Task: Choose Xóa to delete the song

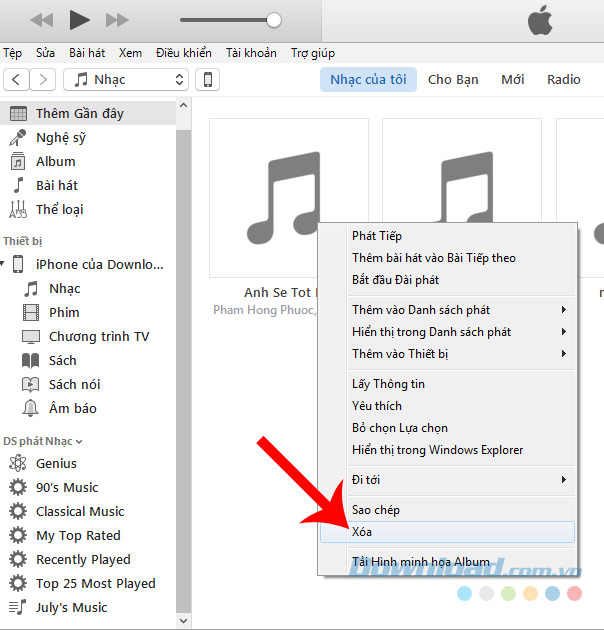Action: click(x=447, y=532)
